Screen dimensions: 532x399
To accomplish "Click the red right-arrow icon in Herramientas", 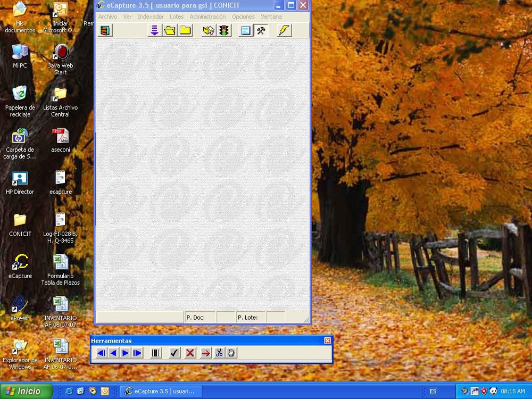I will point(205,353).
